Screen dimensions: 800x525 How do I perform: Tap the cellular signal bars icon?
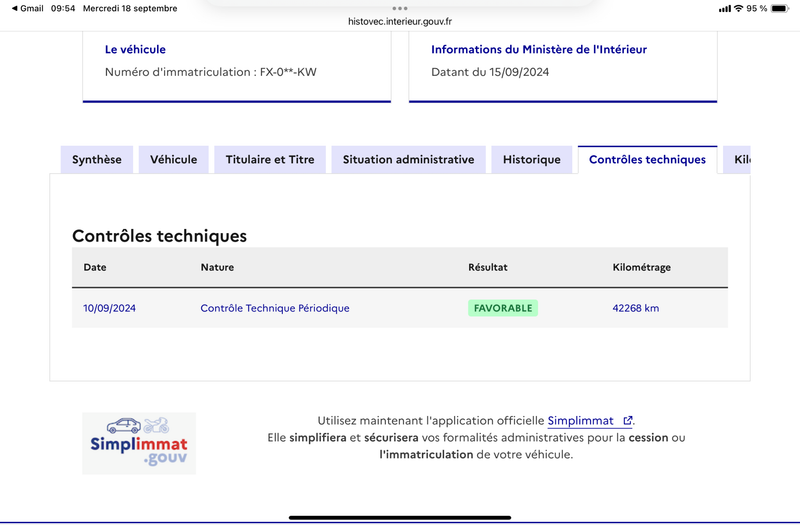point(724,9)
